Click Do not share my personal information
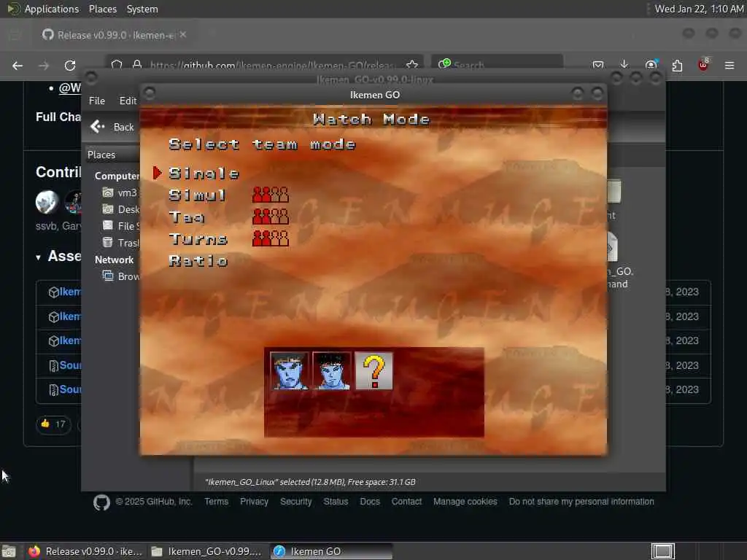The height and width of the screenshot is (560, 747). [x=581, y=502]
